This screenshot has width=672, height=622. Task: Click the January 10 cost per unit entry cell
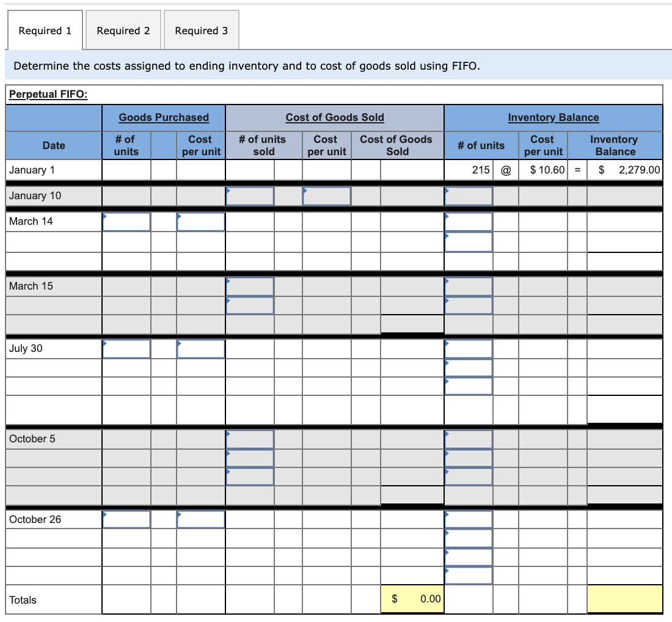click(x=326, y=196)
